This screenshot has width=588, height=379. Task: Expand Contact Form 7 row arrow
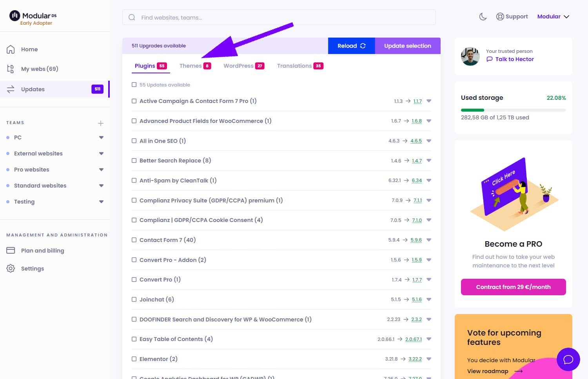429,240
